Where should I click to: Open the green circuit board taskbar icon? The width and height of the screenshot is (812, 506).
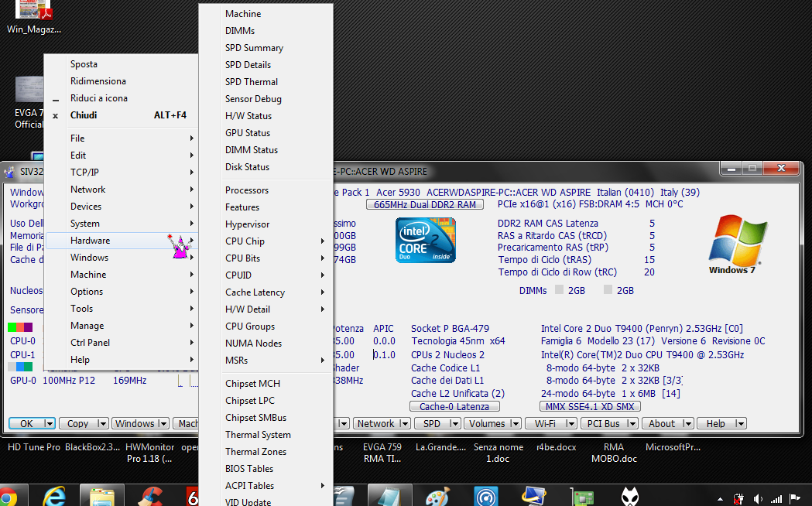(582, 497)
